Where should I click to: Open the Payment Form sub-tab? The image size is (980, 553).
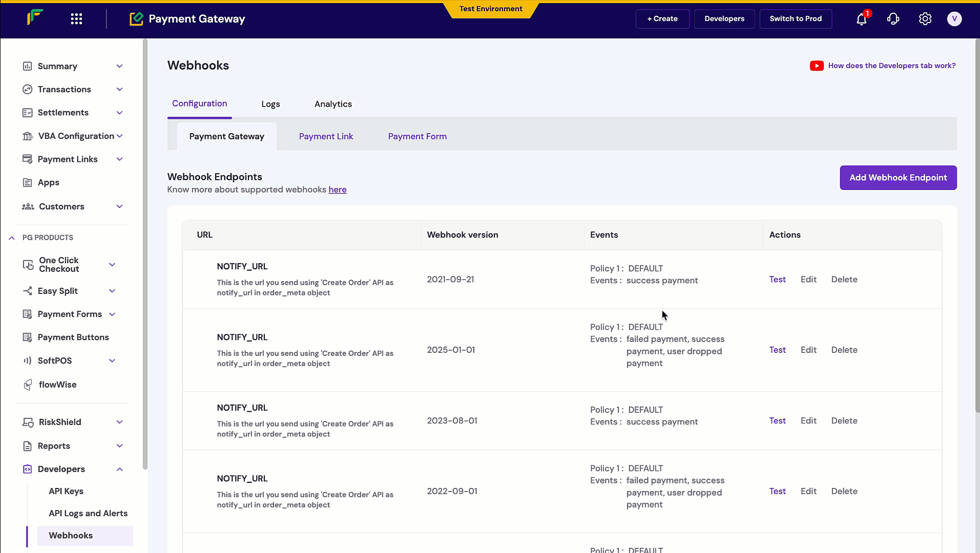pyautogui.click(x=417, y=136)
